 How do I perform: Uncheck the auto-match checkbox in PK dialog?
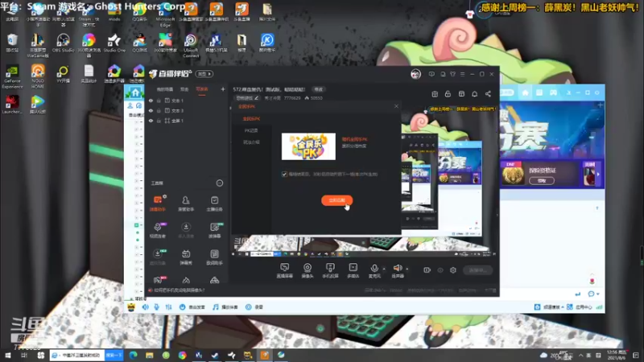(284, 174)
